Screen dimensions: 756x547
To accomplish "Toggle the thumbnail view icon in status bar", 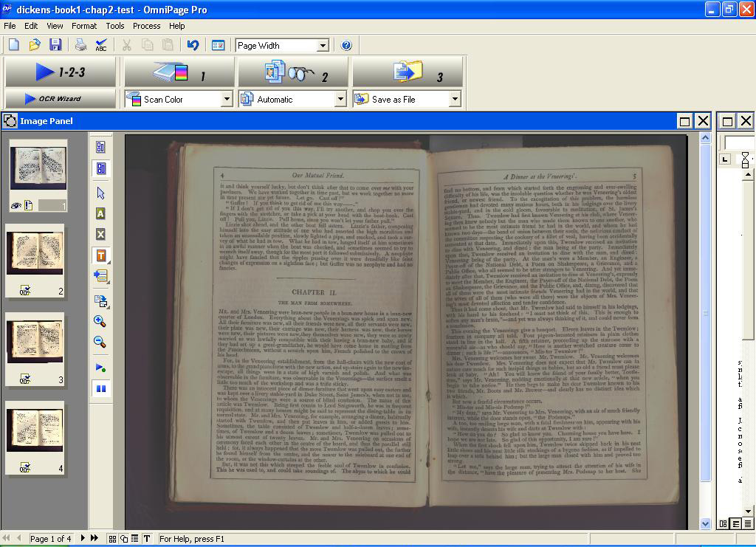I will tap(112, 539).
